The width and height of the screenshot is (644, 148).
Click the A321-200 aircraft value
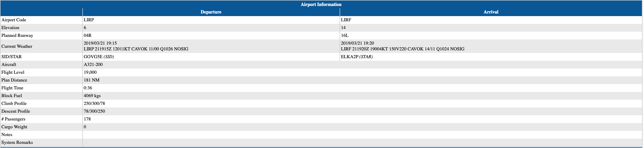click(93, 64)
